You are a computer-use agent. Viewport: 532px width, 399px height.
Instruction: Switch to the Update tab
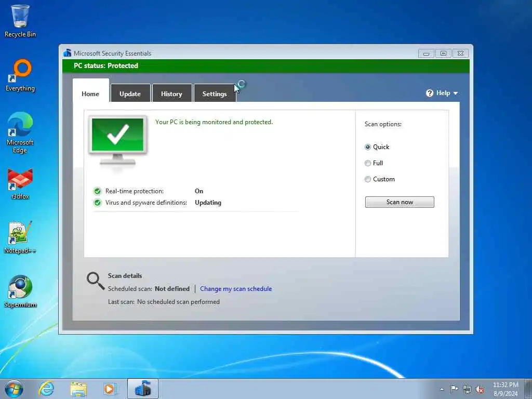pos(130,94)
